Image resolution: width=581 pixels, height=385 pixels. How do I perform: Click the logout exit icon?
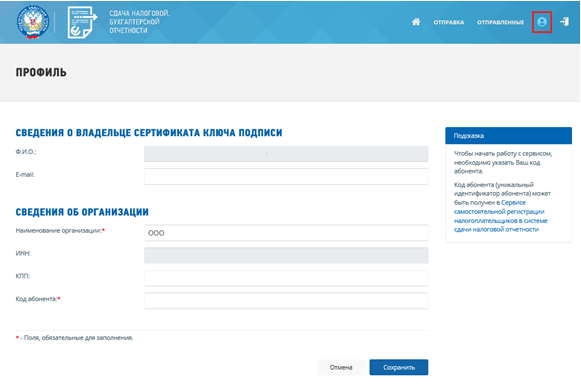(x=564, y=22)
